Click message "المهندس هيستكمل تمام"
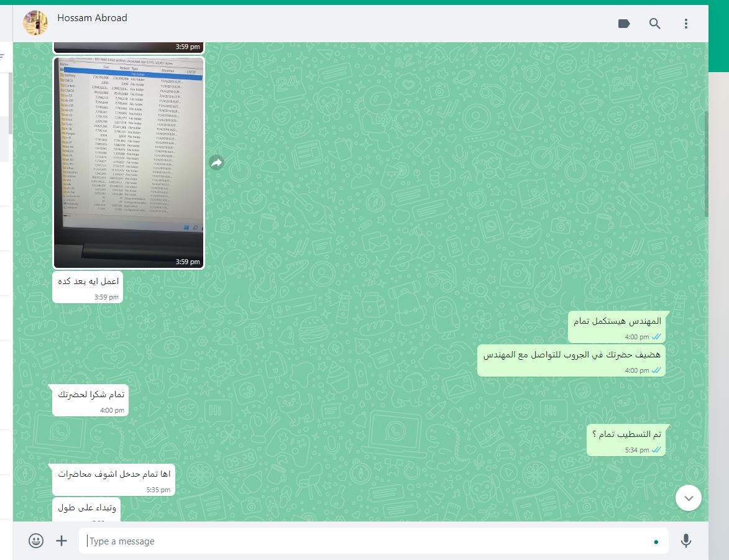The width and height of the screenshot is (729, 560). (617, 327)
